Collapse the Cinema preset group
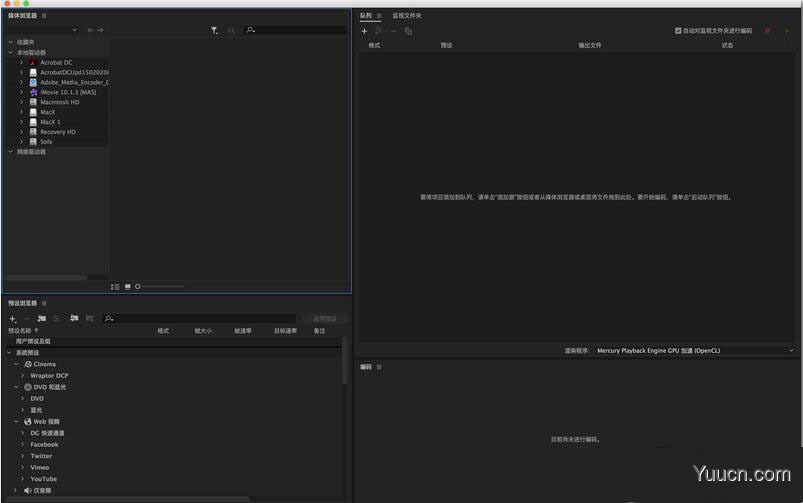The height and width of the screenshot is (503, 803). pos(16,364)
